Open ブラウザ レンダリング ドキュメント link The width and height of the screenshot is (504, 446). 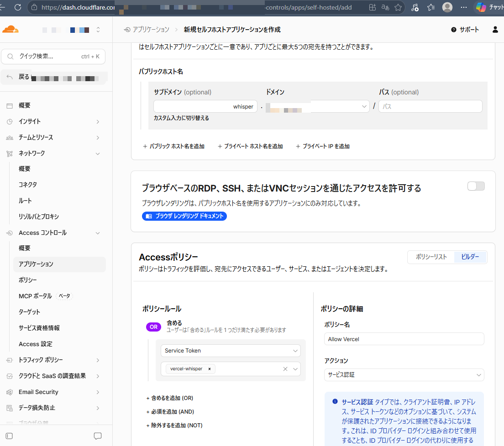184,216
